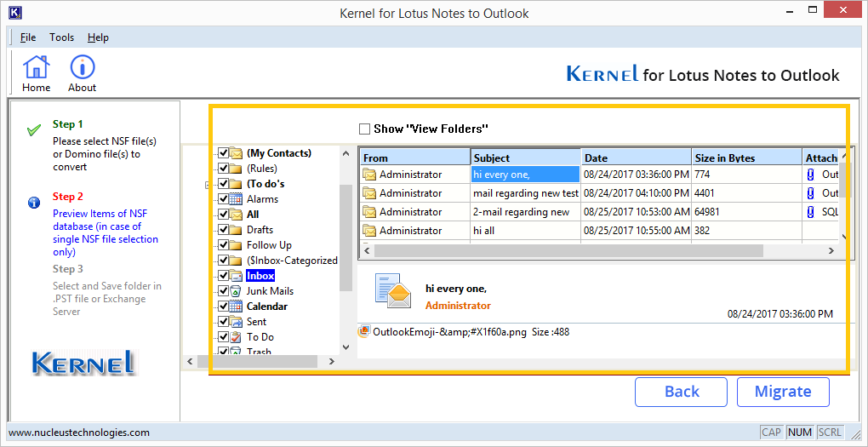Click left arrow of folder tree horizontal scrollbar

tap(190, 362)
